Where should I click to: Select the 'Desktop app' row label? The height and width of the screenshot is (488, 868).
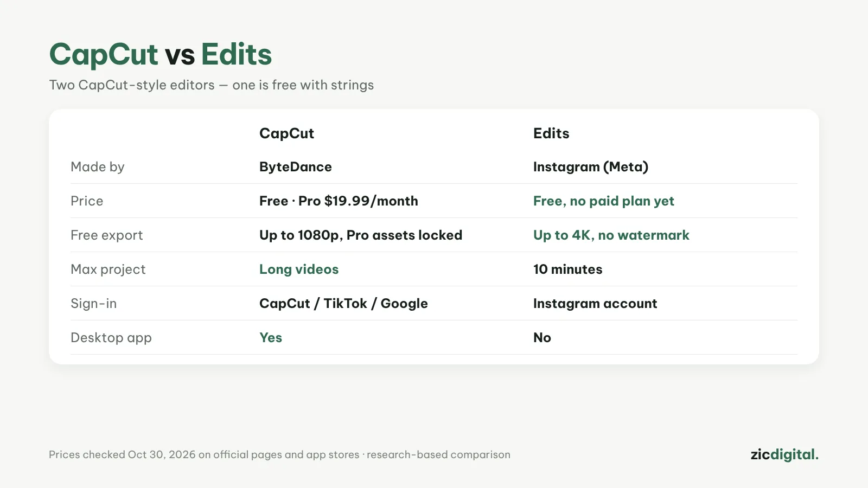click(x=111, y=338)
